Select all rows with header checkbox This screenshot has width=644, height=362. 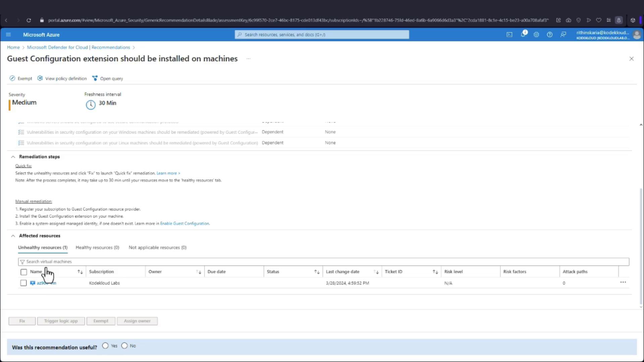[23, 272]
